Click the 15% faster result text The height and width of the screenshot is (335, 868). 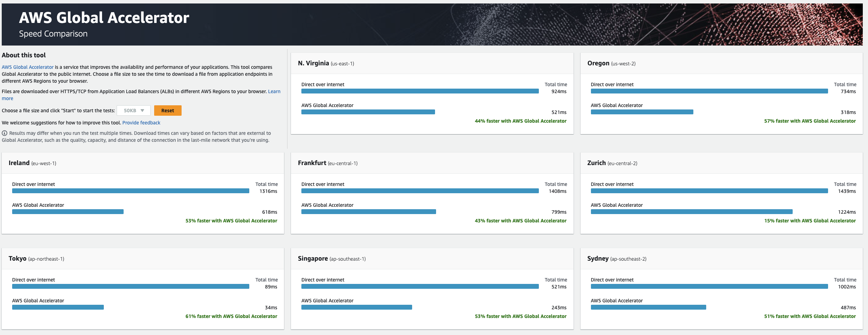pos(810,221)
